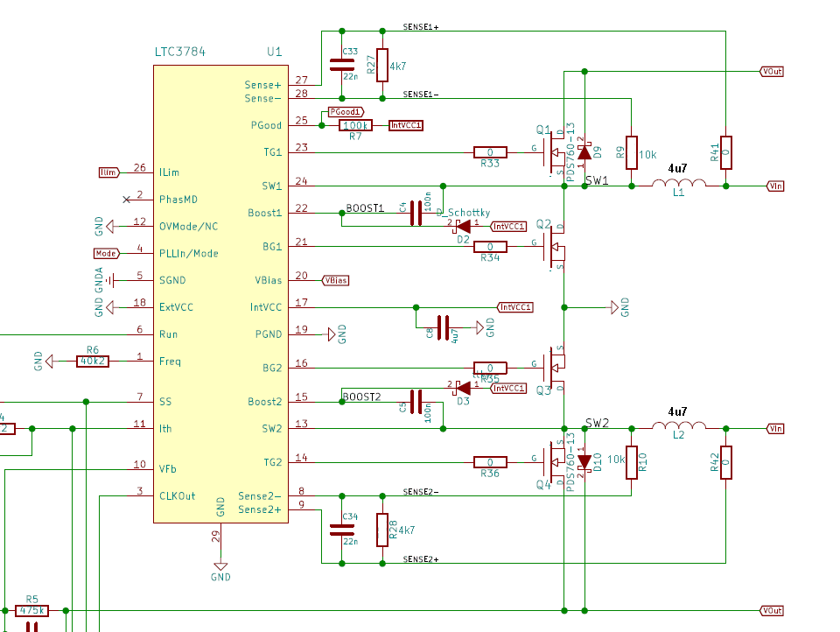Select the LTC3784 U1 chip body
840x632 pixels.
[x=220, y=294]
